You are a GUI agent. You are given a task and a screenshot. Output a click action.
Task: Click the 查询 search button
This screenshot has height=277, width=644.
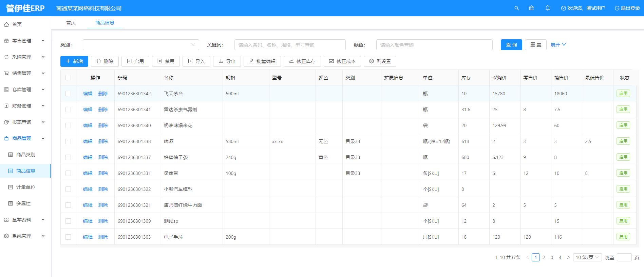click(x=511, y=45)
